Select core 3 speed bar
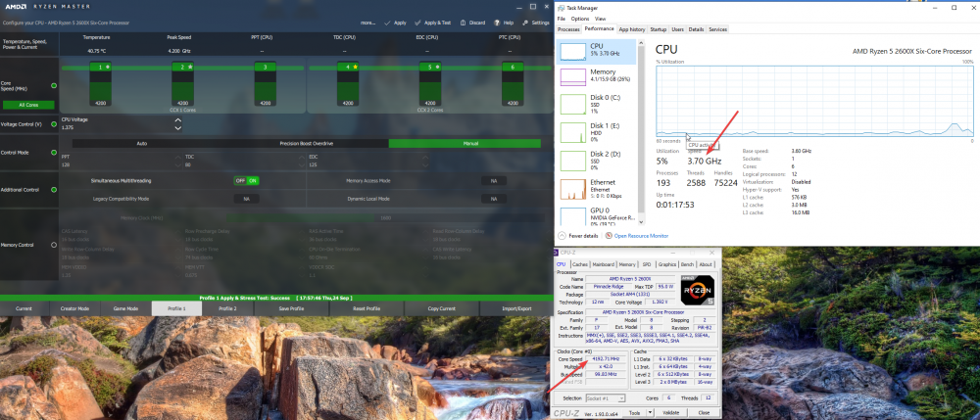This screenshot has width=980, height=420. point(265,84)
